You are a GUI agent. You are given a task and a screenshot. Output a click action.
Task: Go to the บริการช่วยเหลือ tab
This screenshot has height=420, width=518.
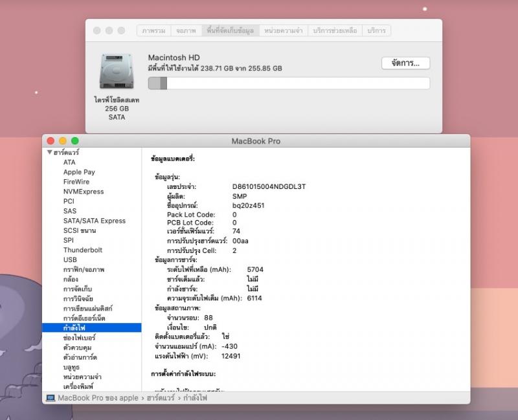coord(335,30)
